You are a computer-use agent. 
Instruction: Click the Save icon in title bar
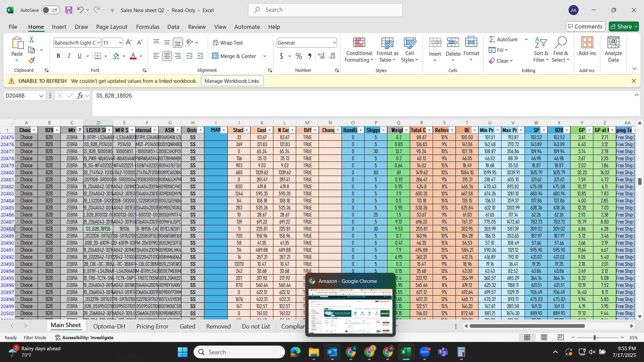[69, 10]
